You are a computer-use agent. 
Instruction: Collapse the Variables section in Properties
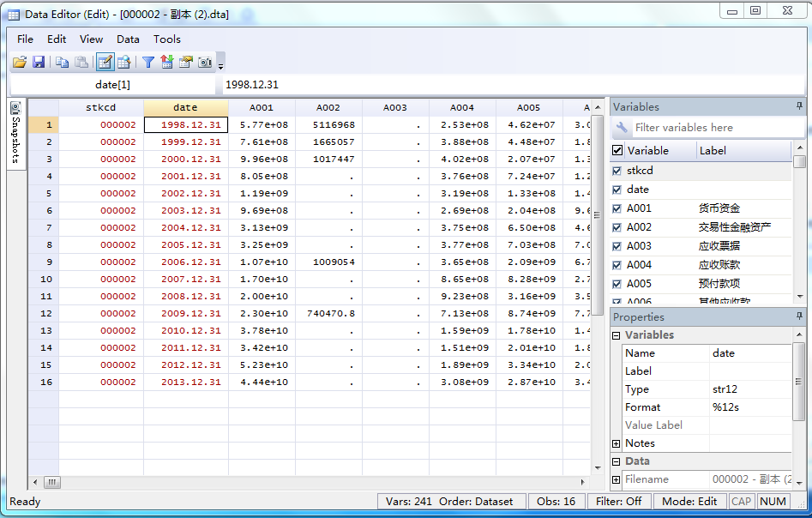pyautogui.click(x=616, y=335)
